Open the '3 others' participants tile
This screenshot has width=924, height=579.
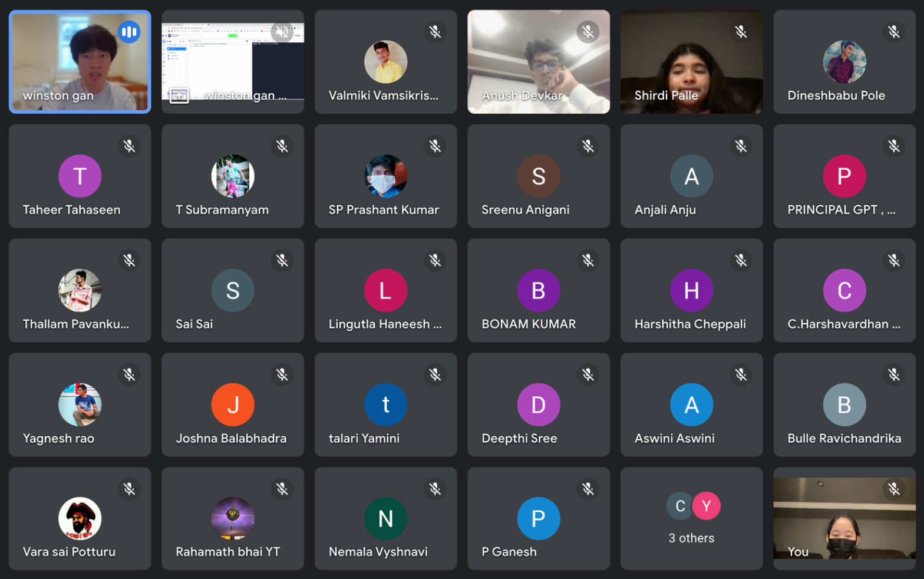[691, 519]
